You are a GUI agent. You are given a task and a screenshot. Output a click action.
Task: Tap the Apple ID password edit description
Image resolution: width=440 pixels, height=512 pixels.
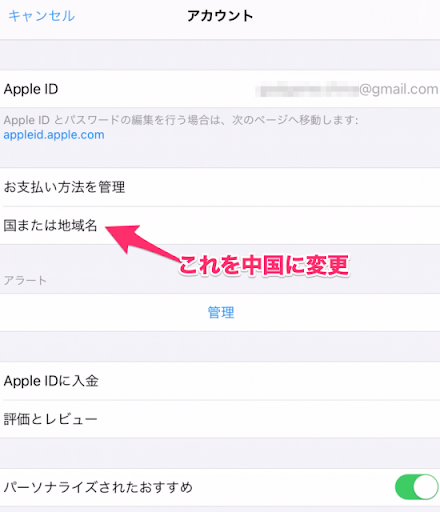181,120
